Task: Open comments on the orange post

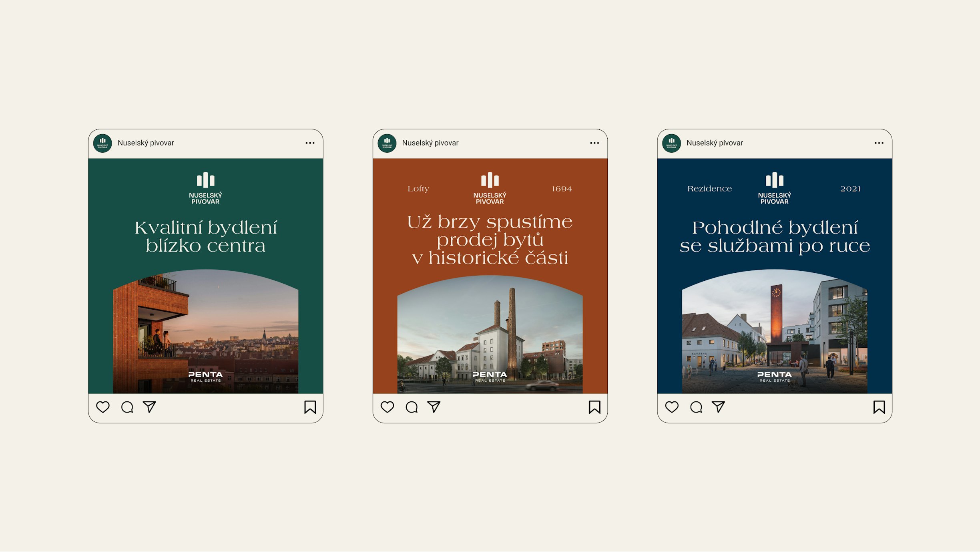Action: [412, 407]
